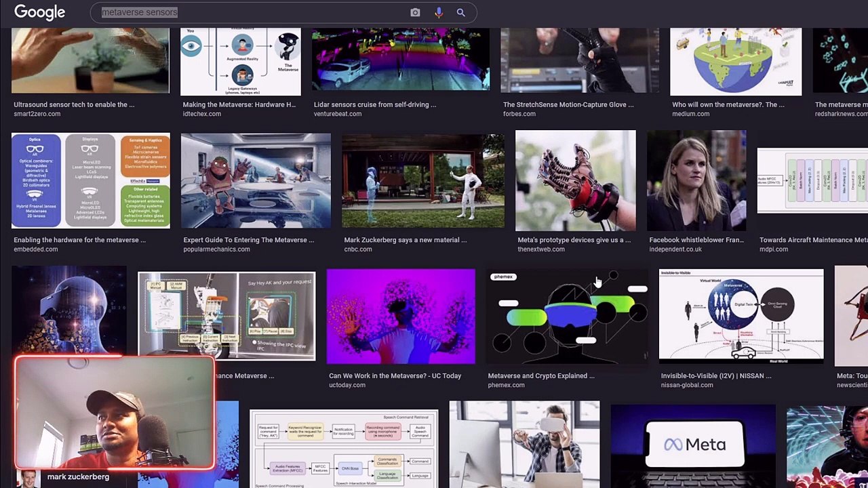
Task: Open the Facebook whistleblower image
Action: pos(696,181)
